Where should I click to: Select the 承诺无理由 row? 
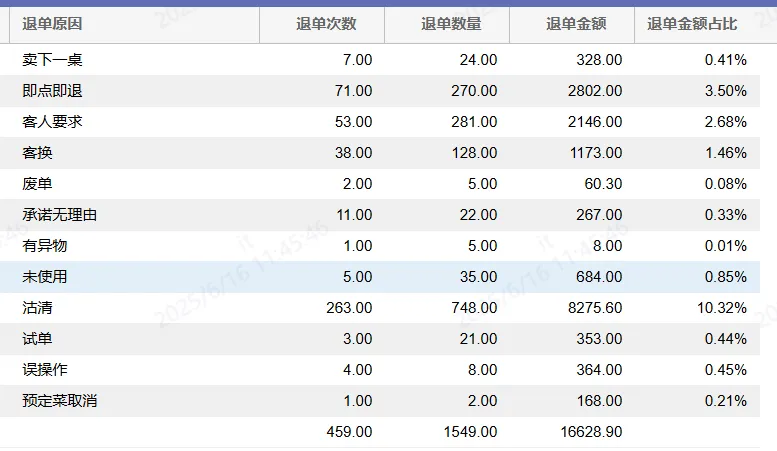tap(60, 215)
